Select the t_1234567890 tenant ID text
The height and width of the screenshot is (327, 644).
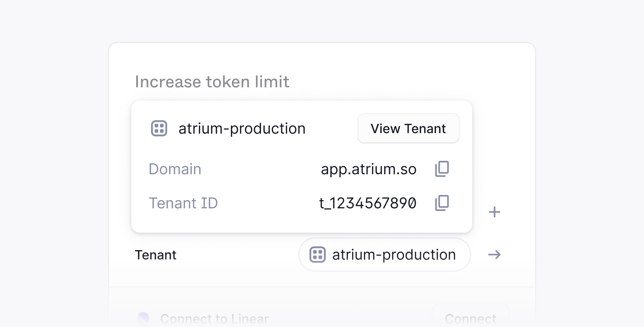pyautogui.click(x=368, y=203)
